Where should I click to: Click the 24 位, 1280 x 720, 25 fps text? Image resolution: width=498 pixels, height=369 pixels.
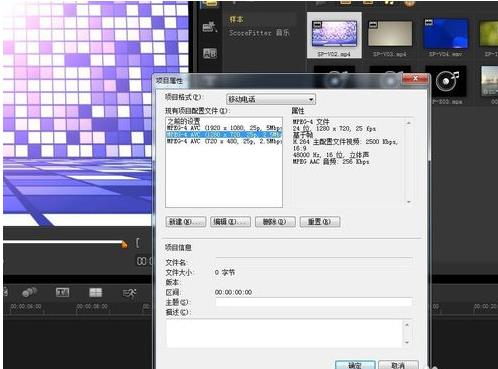[334, 128]
